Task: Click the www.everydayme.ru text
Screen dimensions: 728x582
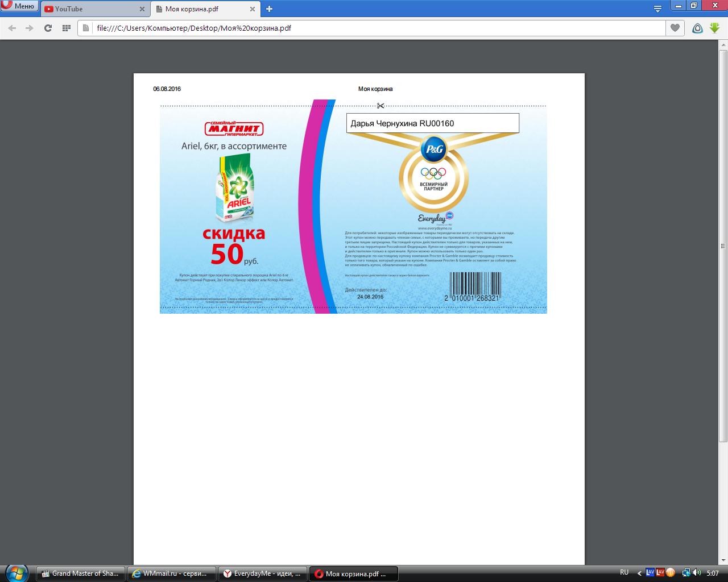Action: point(435,228)
